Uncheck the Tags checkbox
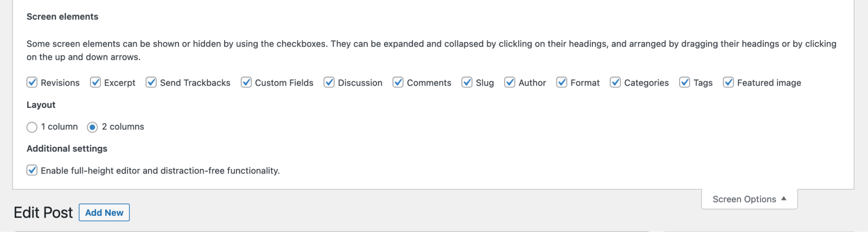The height and width of the screenshot is (232, 868). point(685,82)
